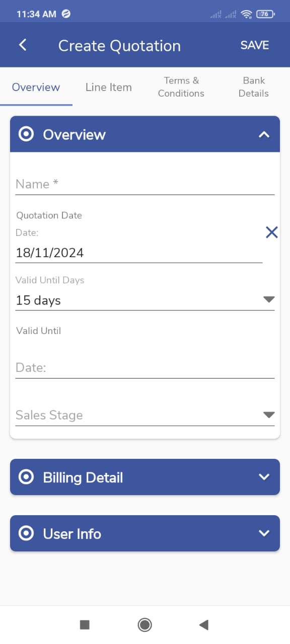
Task: Tap the User Info circle icon
Action: (26, 533)
